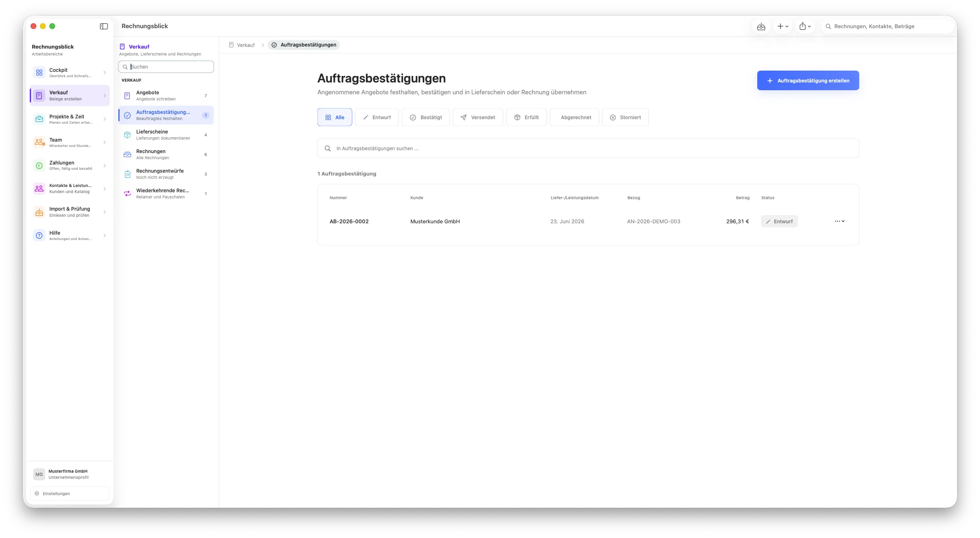Open Rechnungsentwürfe entry
980x538 pixels.
tap(166, 174)
